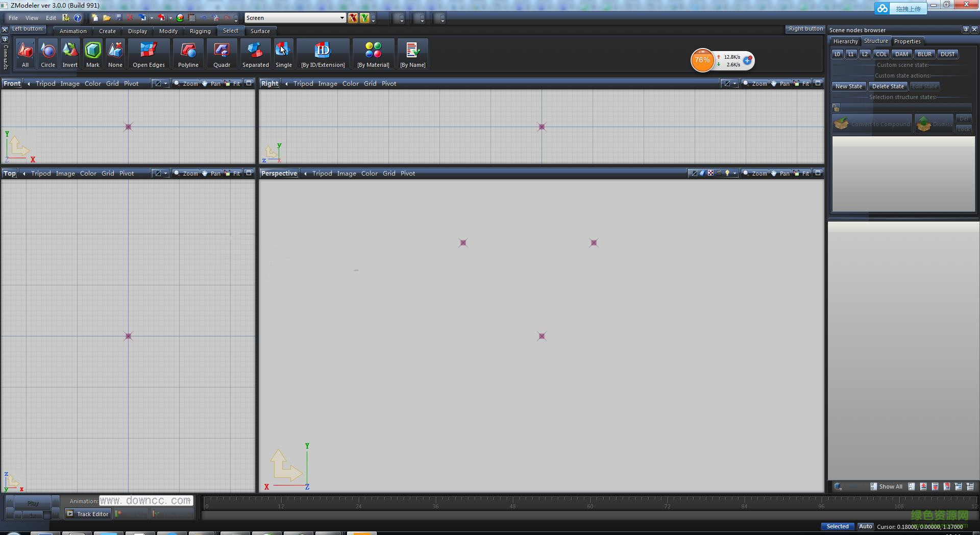
Task: Click the search icon in scene browser footer
Action: click(x=838, y=487)
